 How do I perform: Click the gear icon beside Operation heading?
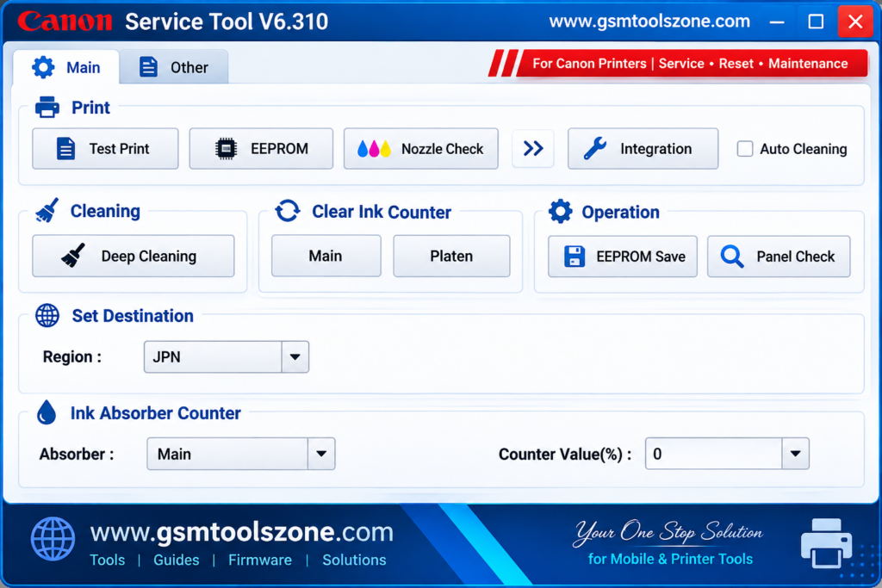tap(560, 212)
